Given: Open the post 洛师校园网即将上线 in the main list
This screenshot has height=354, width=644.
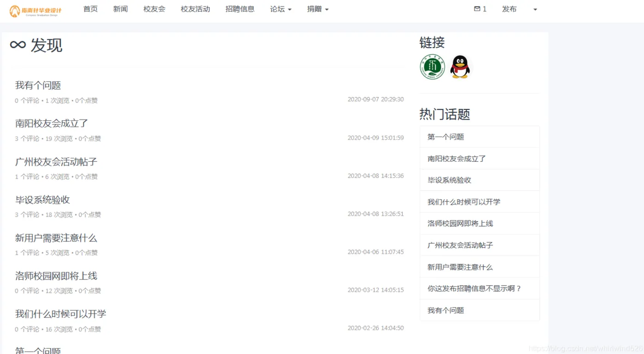Looking at the screenshot, I should [56, 276].
